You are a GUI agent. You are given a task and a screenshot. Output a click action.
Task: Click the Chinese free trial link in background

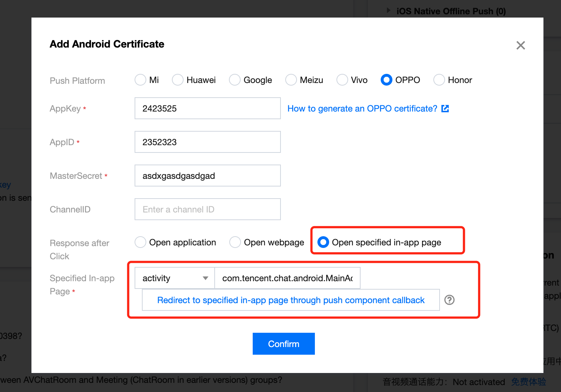click(x=528, y=382)
